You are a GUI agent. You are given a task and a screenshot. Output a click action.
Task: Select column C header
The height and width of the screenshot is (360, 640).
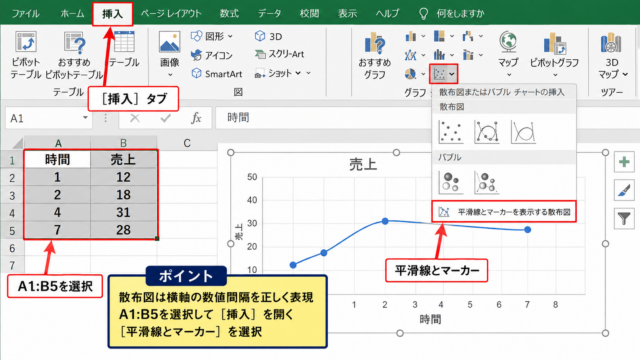tap(187, 143)
